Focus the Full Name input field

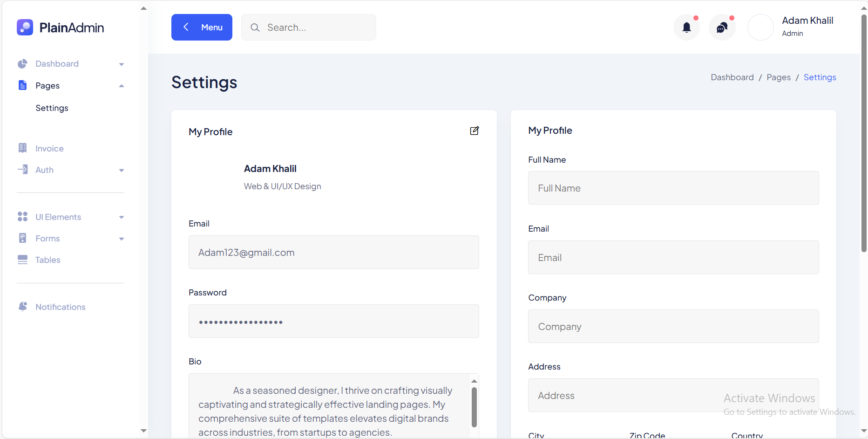[x=673, y=188]
